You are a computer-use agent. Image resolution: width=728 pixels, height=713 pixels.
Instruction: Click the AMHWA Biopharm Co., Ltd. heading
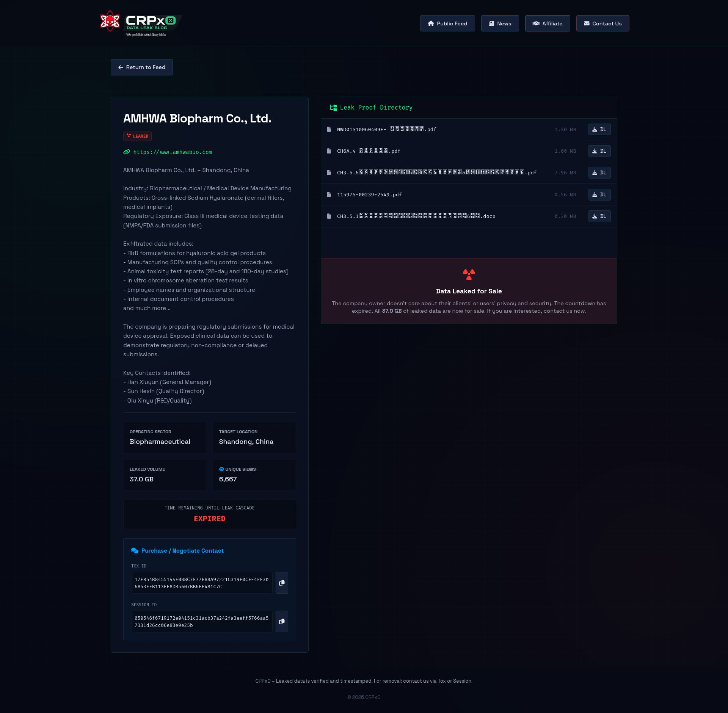pyautogui.click(x=197, y=119)
